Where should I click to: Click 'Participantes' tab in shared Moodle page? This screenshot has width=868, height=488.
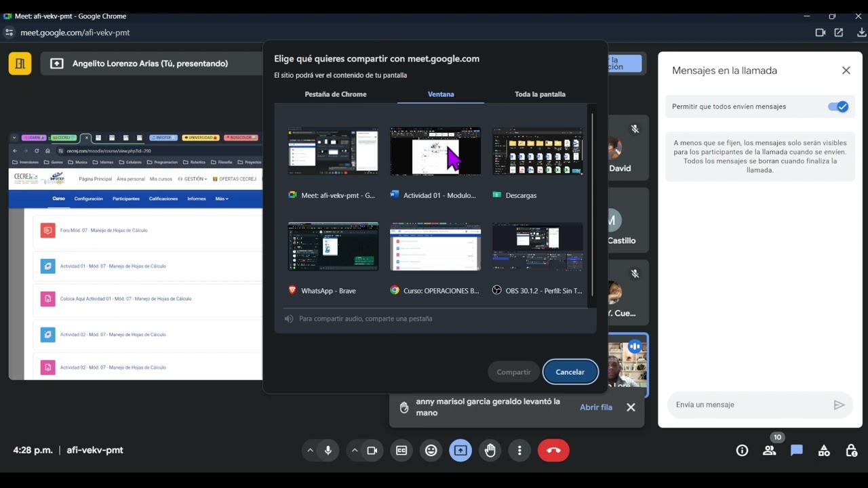[x=126, y=199]
